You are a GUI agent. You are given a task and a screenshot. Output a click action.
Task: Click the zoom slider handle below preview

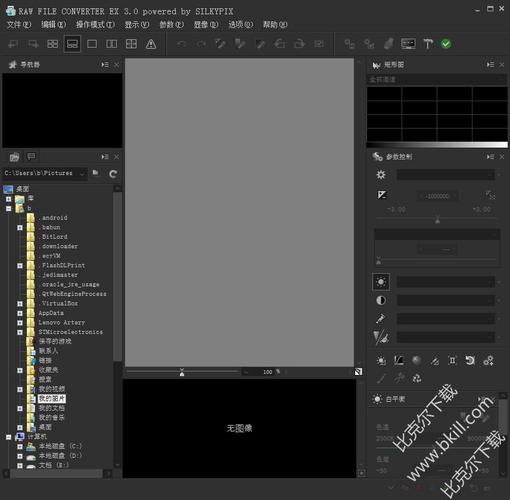pyautogui.click(x=182, y=372)
